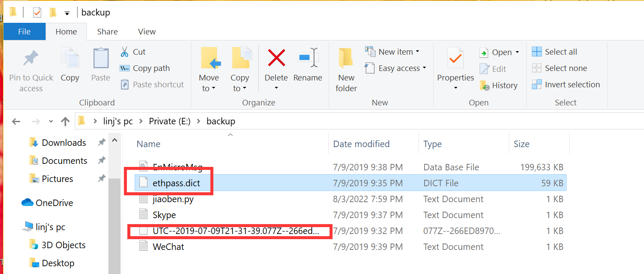This screenshot has height=274, width=644.
Task: Sort by Date modified column header
Action: click(x=361, y=144)
